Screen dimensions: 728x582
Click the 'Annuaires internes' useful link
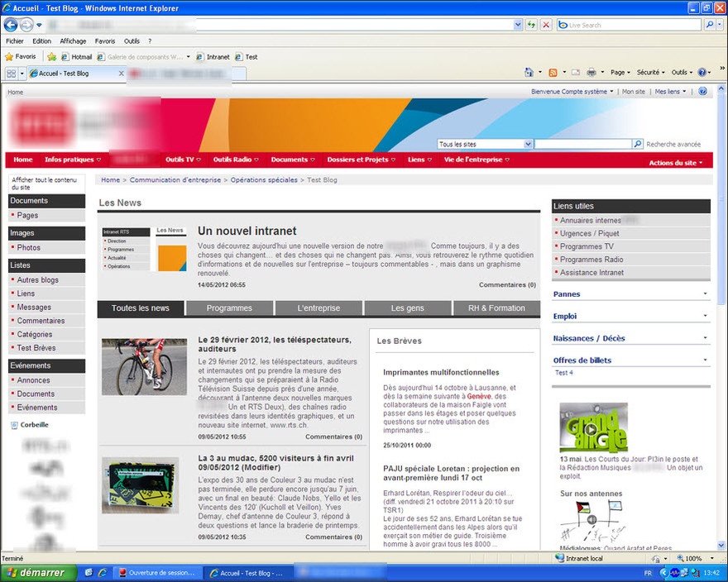591,221
